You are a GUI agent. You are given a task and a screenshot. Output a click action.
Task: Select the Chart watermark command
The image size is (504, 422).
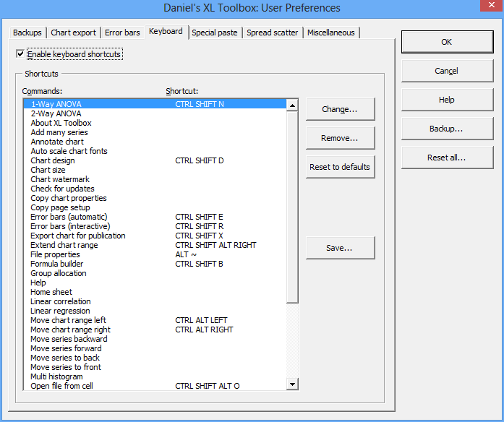coord(155,179)
